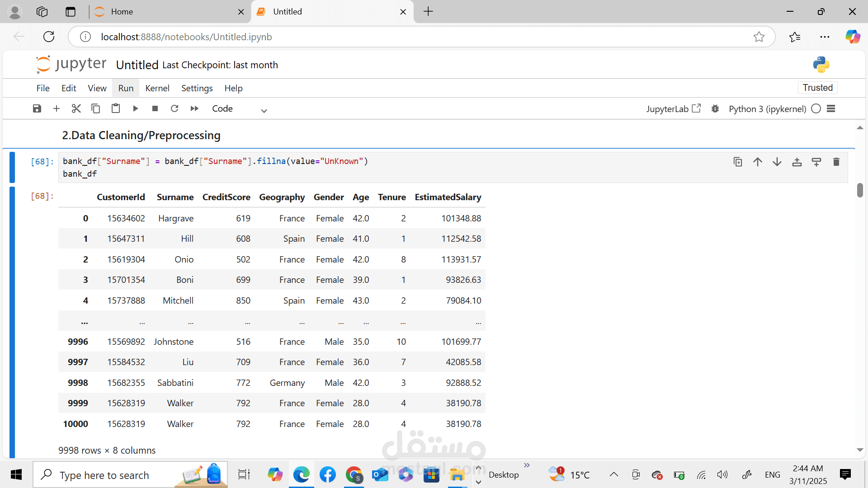Open notebook in JupyterLab
Screen dimensions: 868x488
point(673,108)
